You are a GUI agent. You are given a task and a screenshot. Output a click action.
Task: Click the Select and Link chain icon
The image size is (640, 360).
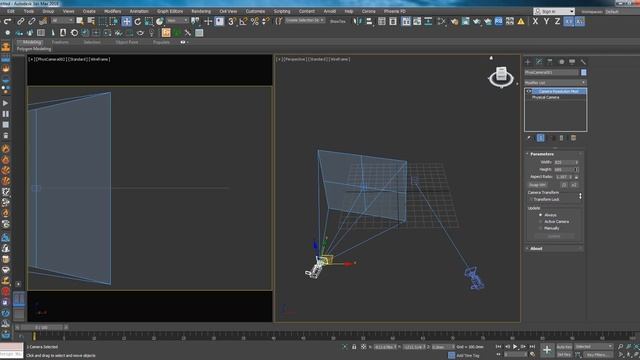pyautogui.click(x=20, y=21)
